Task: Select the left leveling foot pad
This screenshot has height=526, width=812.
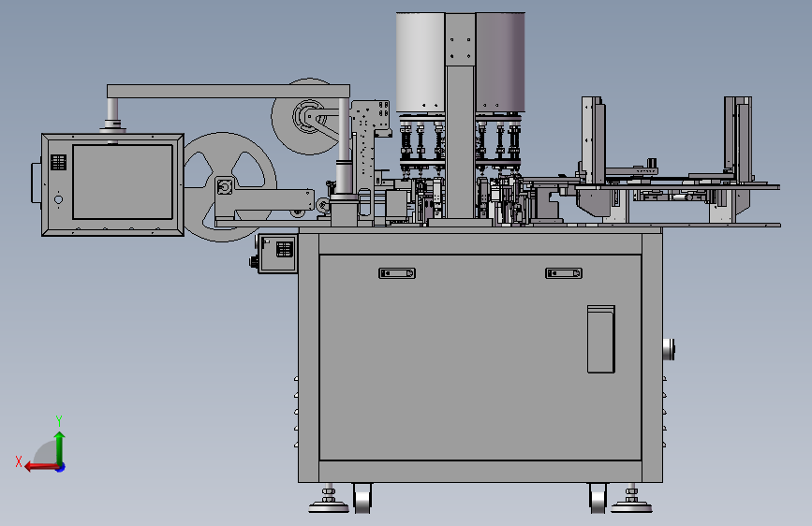Action: tap(329, 505)
